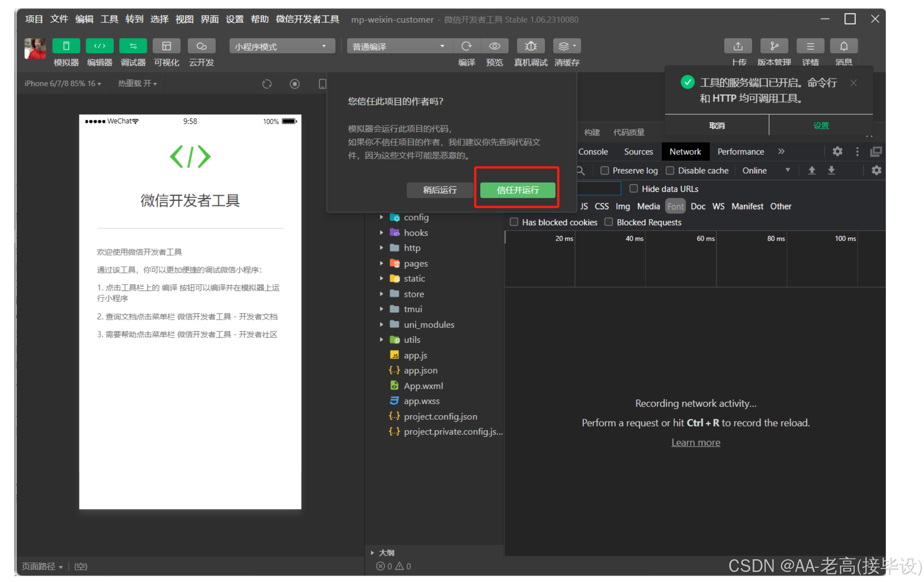Switch to the Performance tab
Viewport: 924px width, 582px height.
[x=741, y=151]
